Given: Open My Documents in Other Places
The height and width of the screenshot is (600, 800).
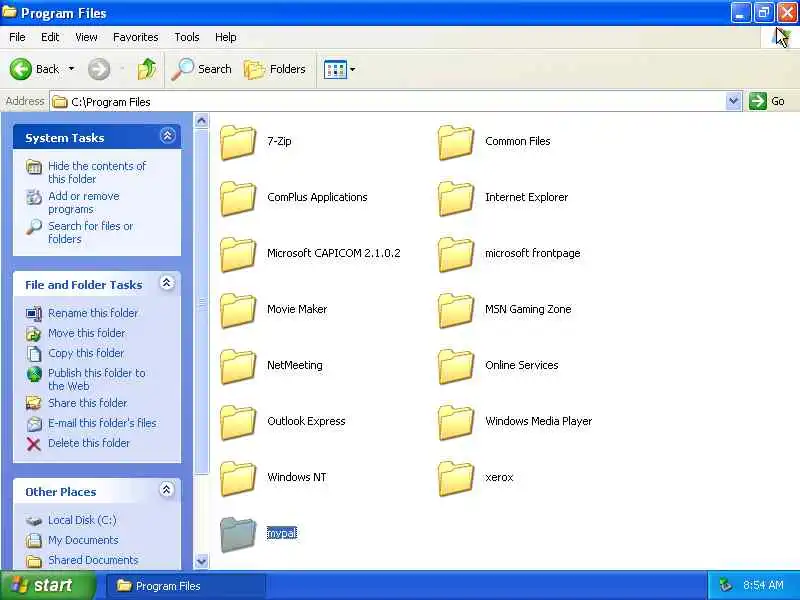Looking at the screenshot, I should click(83, 539).
